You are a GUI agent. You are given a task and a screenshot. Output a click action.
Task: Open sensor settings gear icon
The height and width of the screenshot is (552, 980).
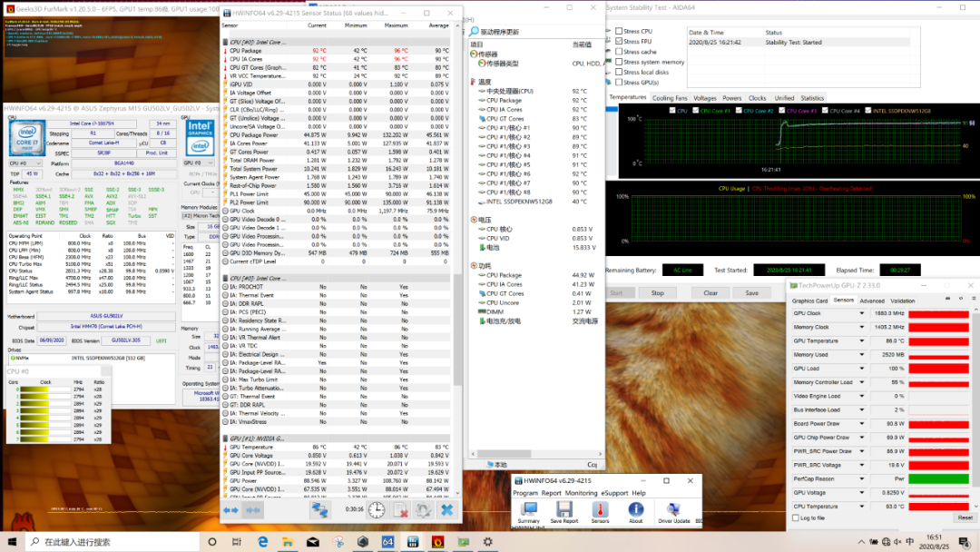(x=422, y=510)
